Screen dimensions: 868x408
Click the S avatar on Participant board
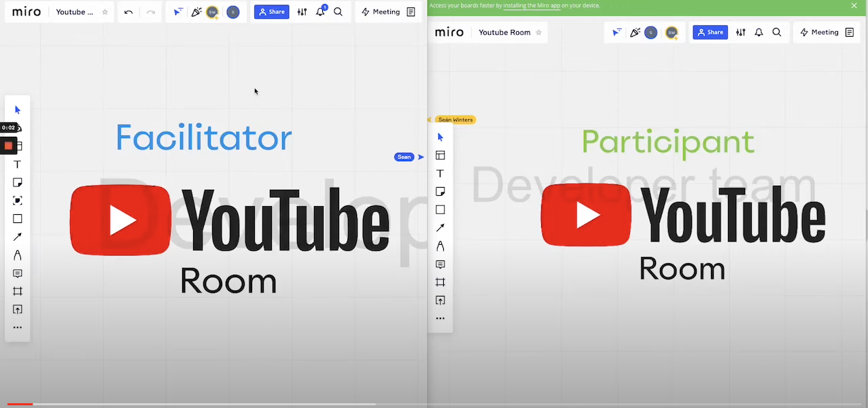pos(651,32)
